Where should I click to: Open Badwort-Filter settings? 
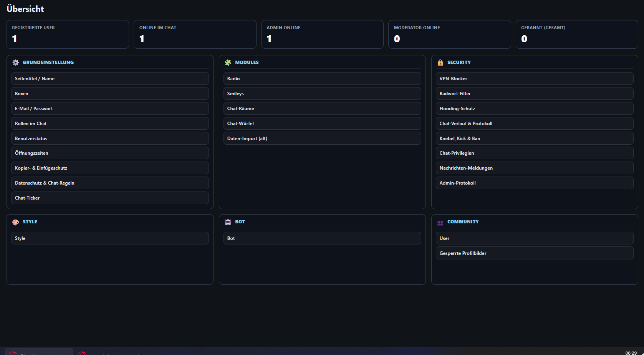[535, 94]
